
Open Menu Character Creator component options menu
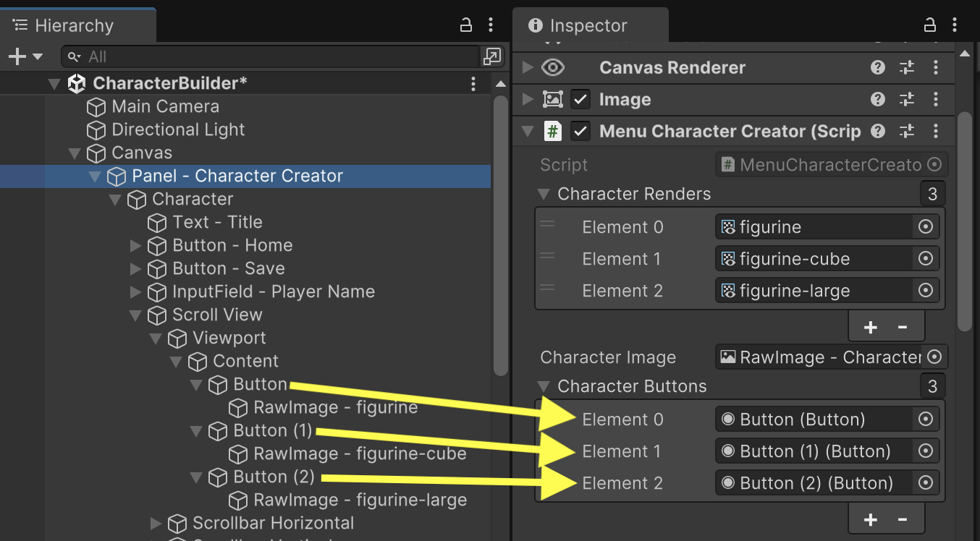coord(936,131)
